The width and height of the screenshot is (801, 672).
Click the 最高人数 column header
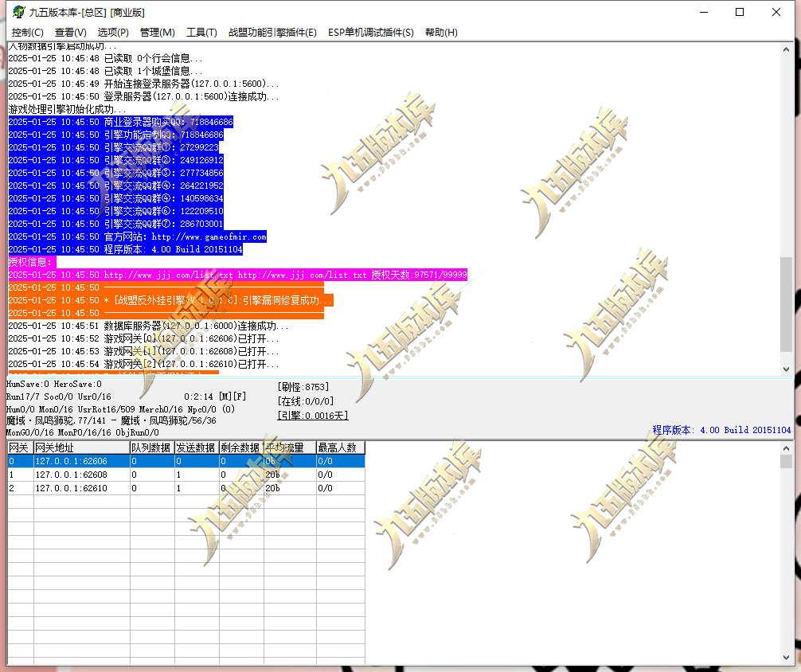coord(341,447)
